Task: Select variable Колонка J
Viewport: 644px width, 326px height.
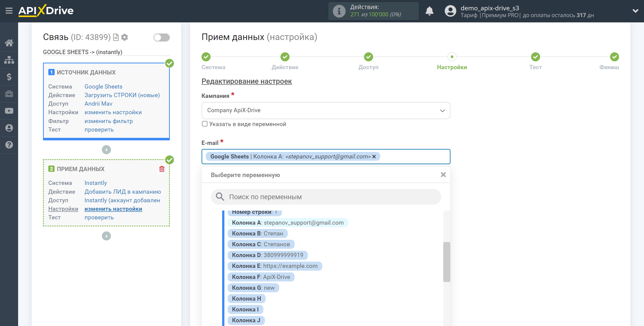Action: pyautogui.click(x=246, y=320)
